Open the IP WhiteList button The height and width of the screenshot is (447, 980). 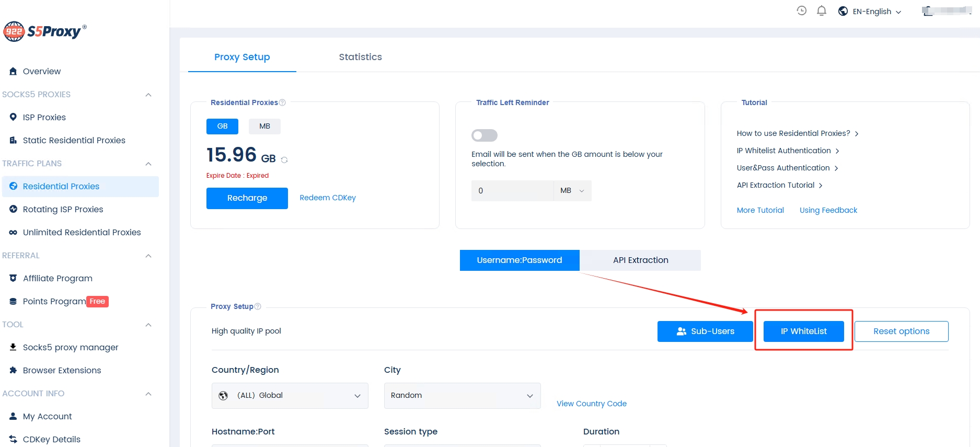coord(803,331)
